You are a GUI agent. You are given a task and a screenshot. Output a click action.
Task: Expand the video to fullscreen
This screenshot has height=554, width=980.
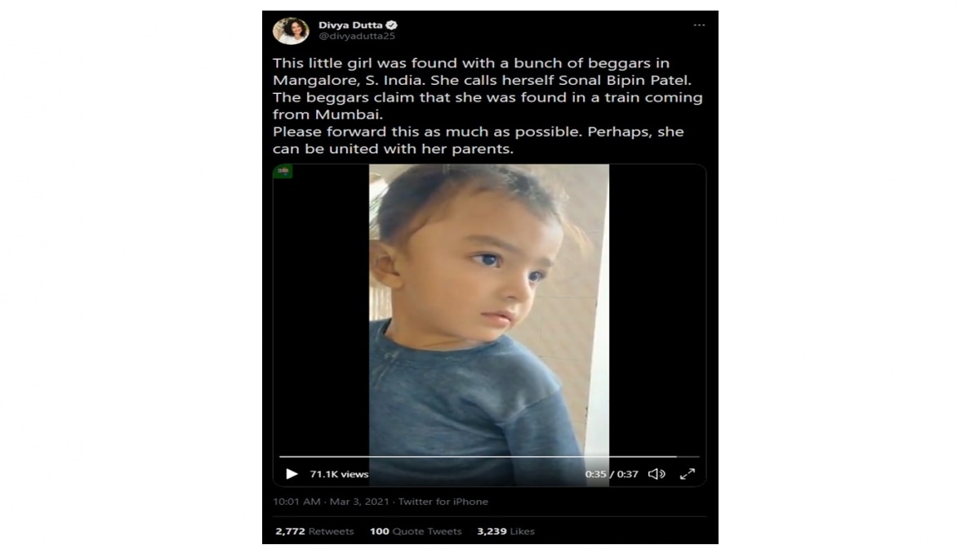[x=688, y=474]
